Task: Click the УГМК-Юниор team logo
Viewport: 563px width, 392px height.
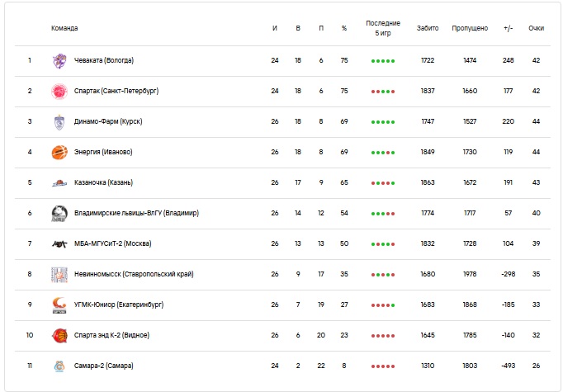Action: point(59,305)
